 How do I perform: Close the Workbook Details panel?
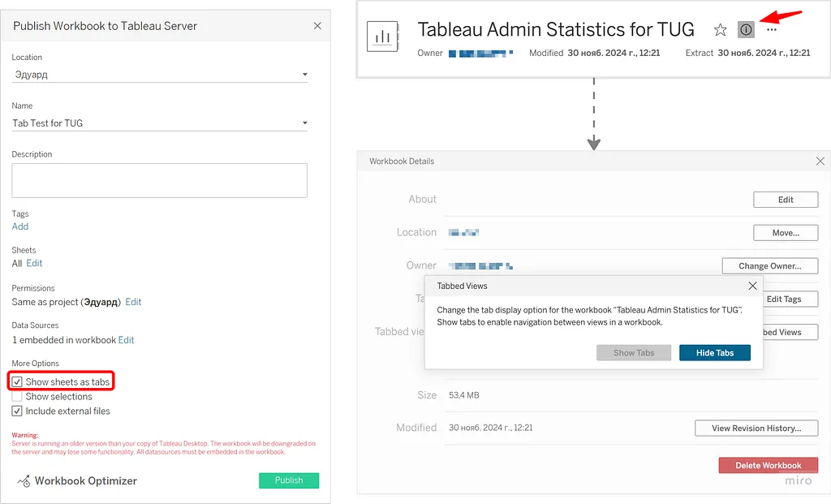[820, 162]
